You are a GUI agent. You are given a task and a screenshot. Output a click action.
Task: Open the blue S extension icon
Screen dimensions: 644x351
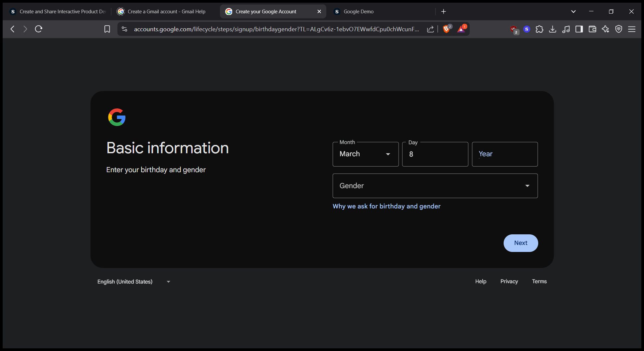click(x=527, y=29)
